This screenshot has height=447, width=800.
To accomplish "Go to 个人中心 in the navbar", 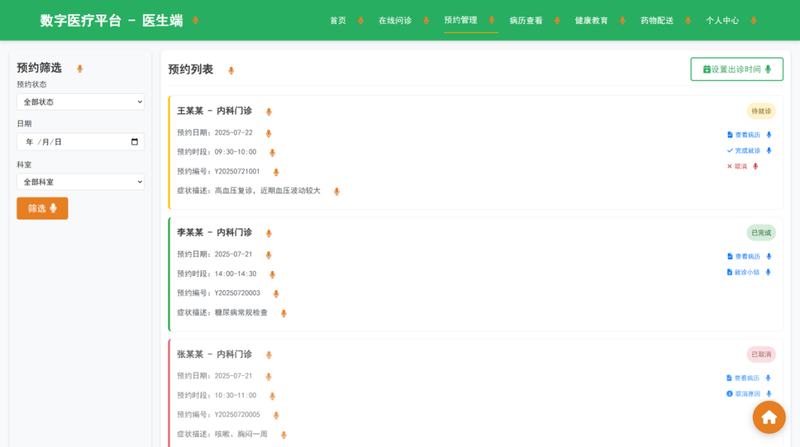I will tap(722, 21).
